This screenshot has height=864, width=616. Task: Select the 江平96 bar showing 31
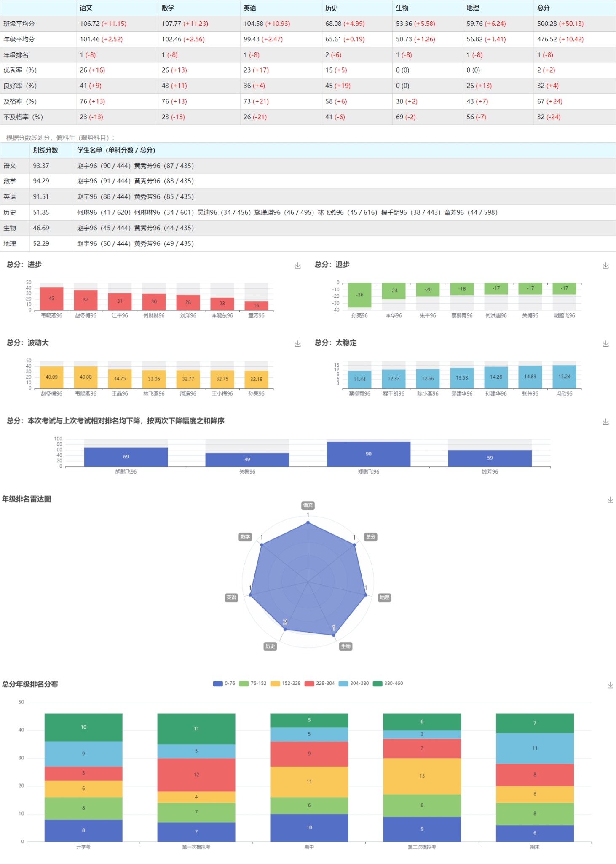click(120, 301)
